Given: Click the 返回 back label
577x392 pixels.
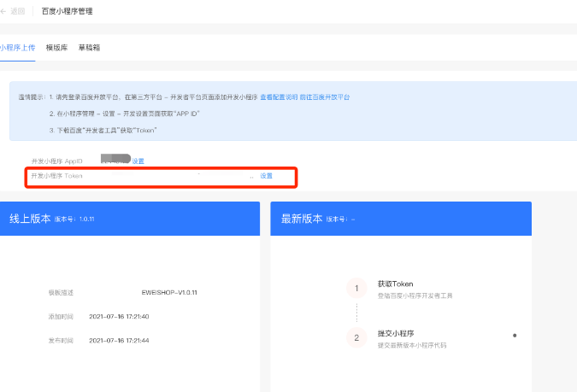Looking at the screenshot, I should click(17, 11).
